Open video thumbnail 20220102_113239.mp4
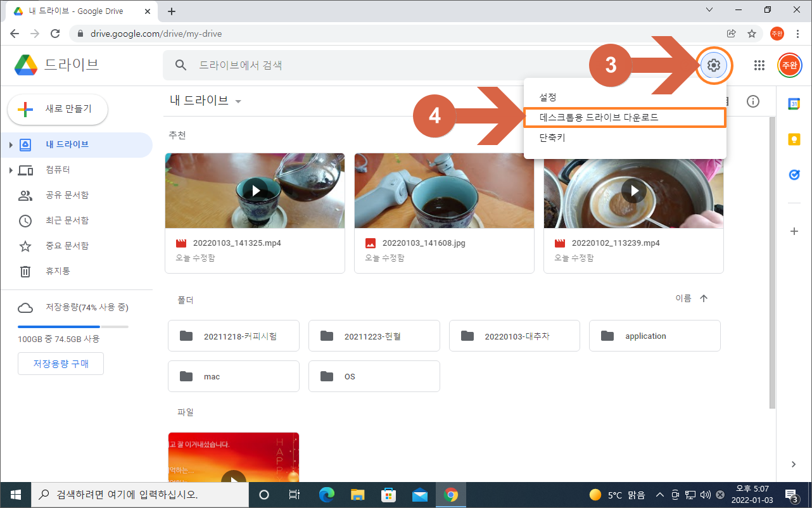The height and width of the screenshot is (508, 812). click(x=633, y=191)
